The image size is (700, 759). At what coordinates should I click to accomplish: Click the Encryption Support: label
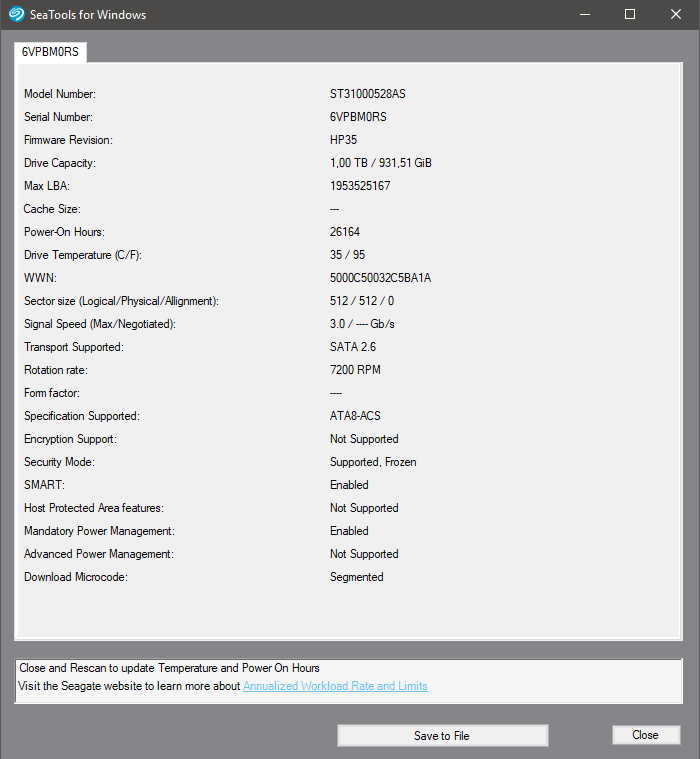pyautogui.click(x=70, y=439)
